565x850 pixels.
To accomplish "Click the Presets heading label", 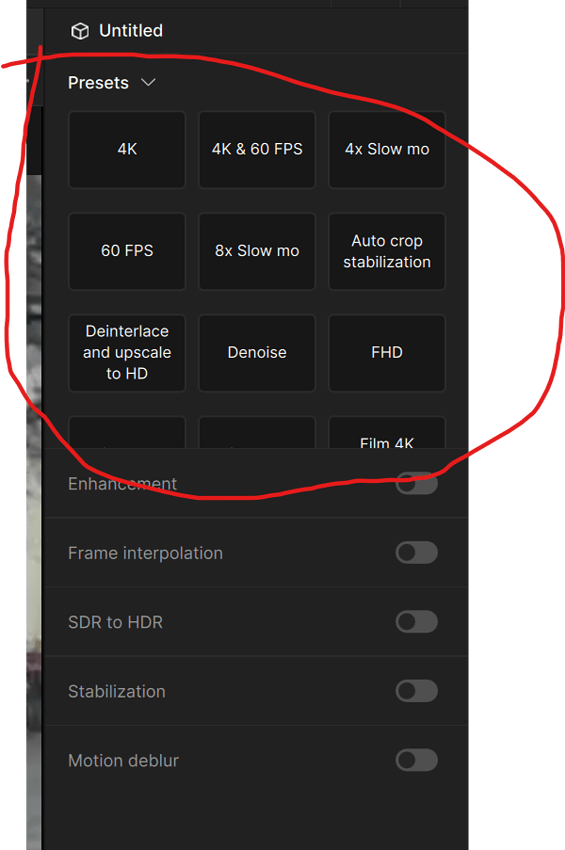I will pos(98,83).
